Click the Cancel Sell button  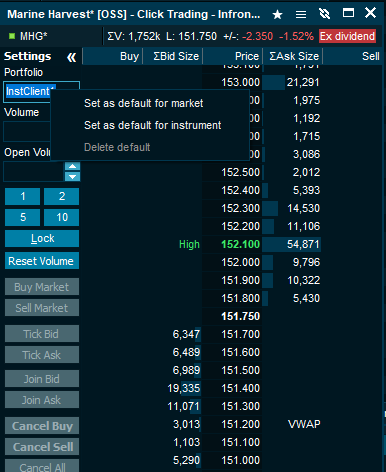click(x=42, y=447)
